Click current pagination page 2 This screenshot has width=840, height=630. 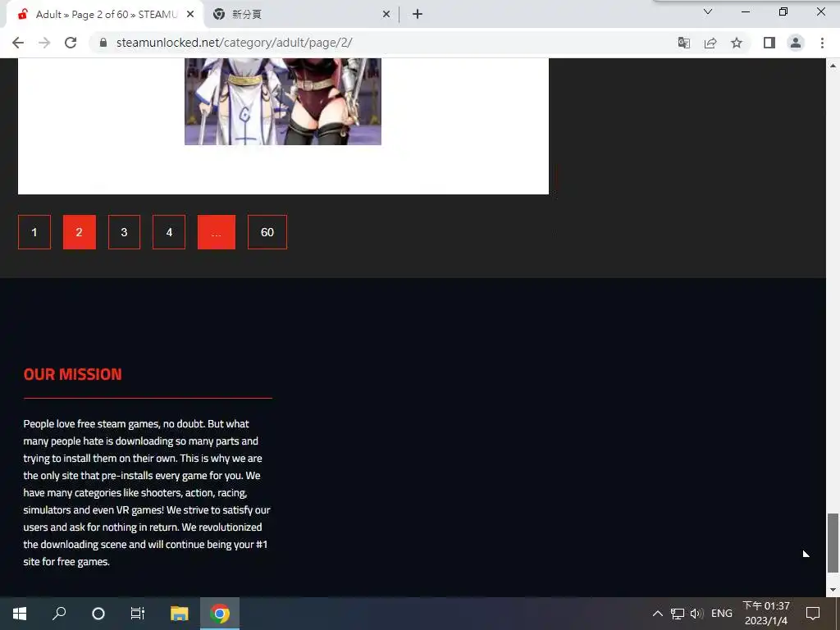(80, 232)
